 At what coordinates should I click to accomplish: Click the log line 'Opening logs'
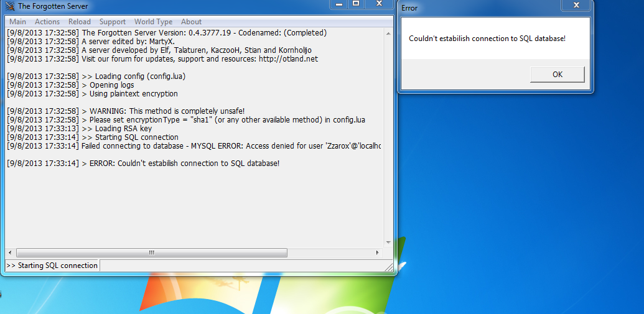click(x=71, y=85)
